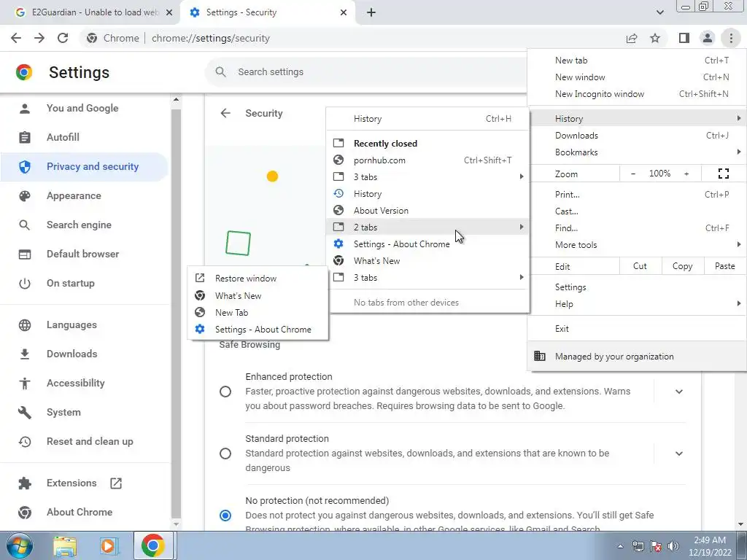Click the Managed by your organization building icon
This screenshot has height=560, width=747.
click(539, 356)
